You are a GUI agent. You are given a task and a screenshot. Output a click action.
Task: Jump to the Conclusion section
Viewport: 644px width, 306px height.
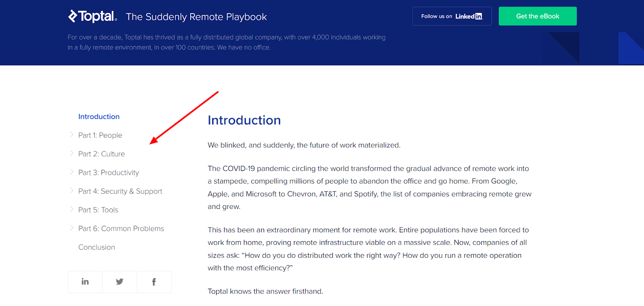click(x=97, y=247)
